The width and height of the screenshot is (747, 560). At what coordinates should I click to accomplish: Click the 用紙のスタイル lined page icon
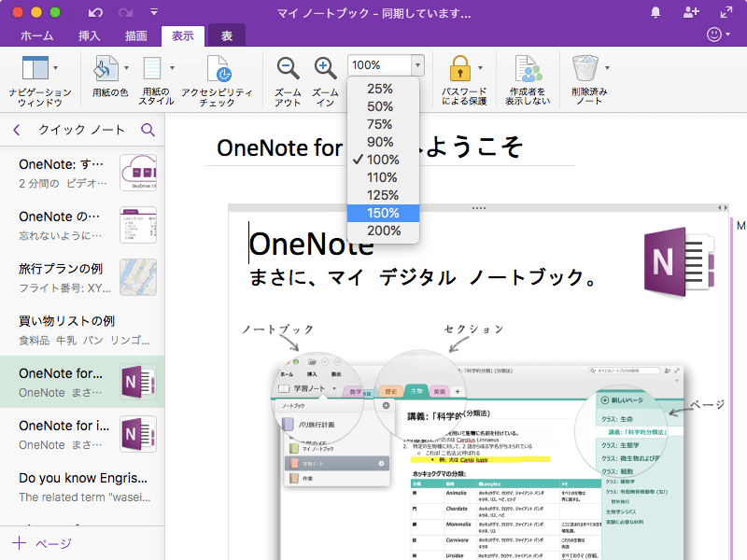click(x=152, y=68)
